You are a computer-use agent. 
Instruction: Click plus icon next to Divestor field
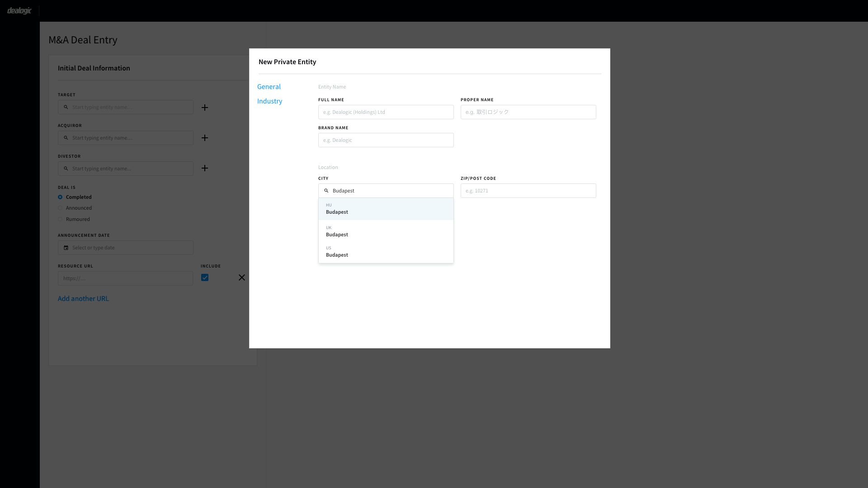(205, 168)
